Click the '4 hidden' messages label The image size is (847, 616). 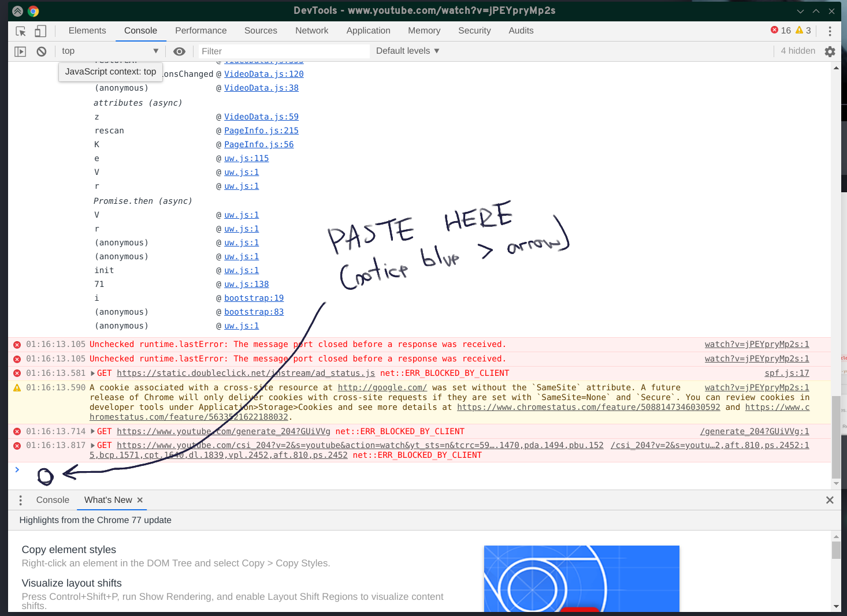[798, 51]
